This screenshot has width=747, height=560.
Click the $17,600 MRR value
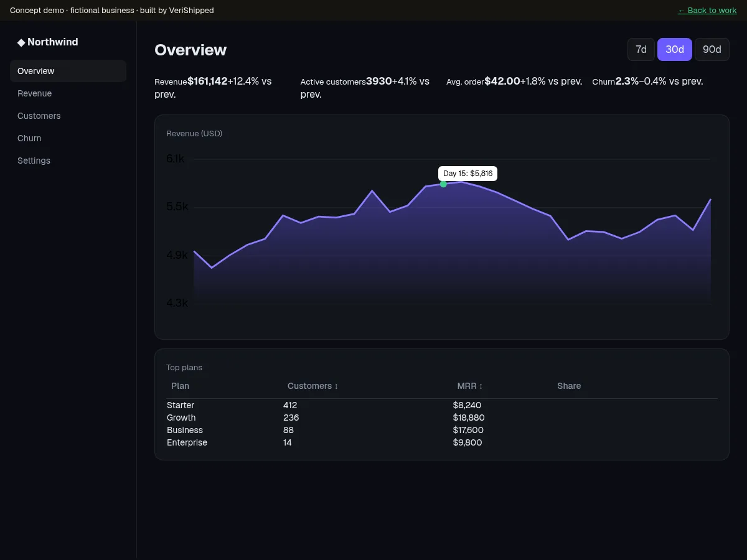(468, 430)
